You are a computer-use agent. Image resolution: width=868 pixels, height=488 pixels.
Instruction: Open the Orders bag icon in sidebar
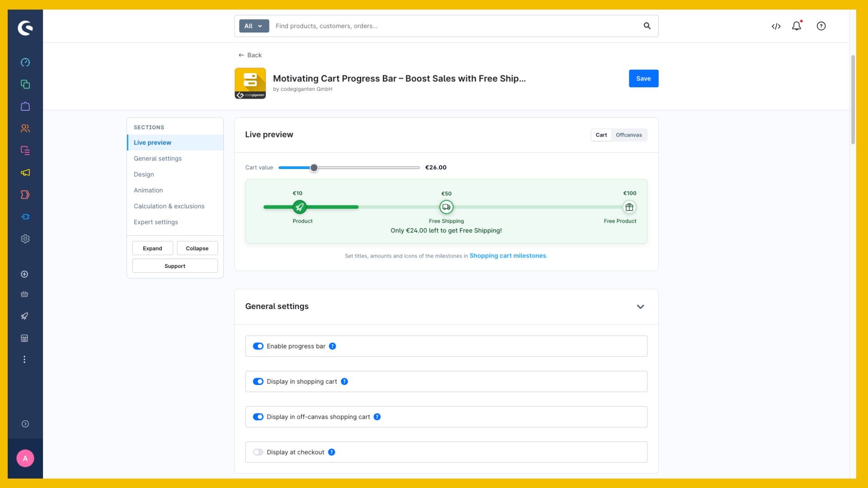point(25,106)
